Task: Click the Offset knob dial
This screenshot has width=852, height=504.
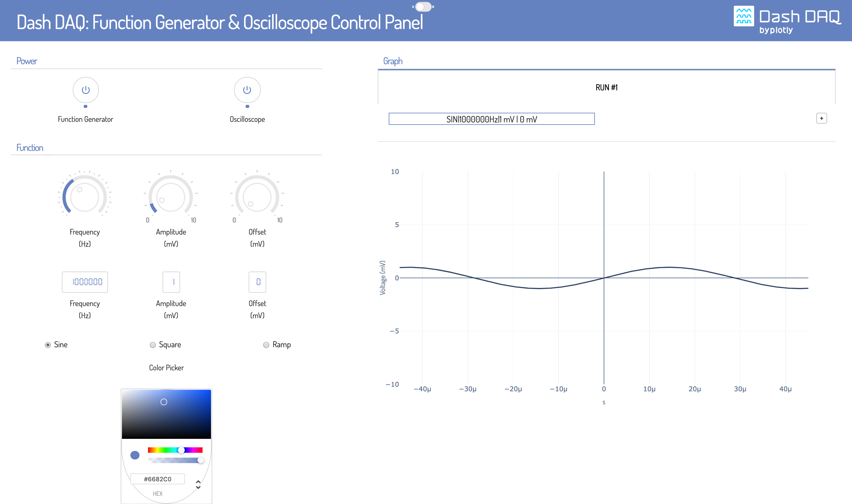Action: pyautogui.click(x=257, y=197)
